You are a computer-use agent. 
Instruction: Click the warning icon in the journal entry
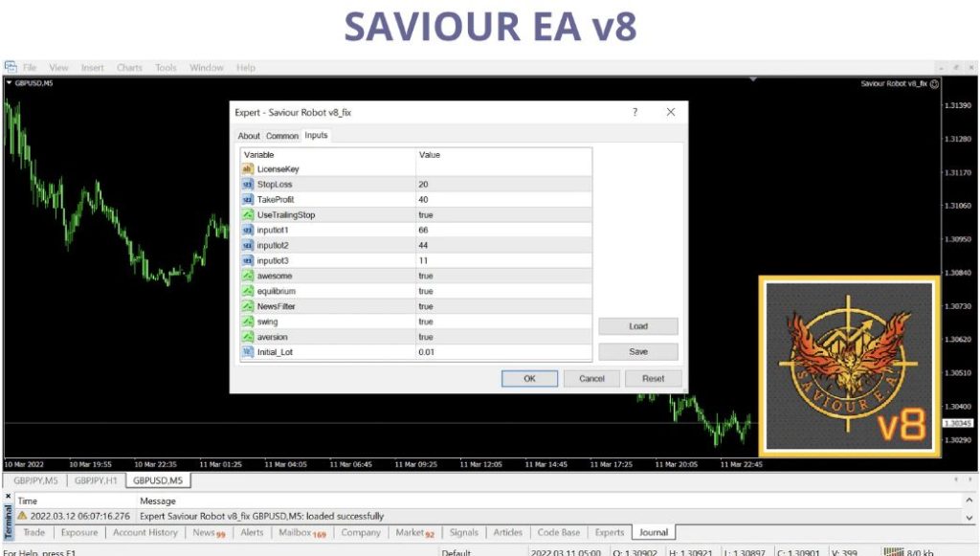click(22, 516)
